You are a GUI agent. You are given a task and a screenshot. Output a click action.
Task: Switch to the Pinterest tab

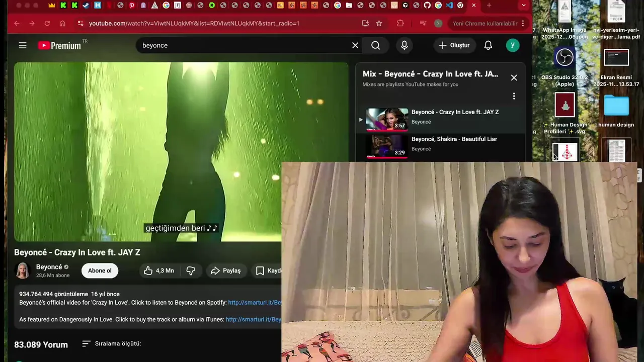pyautogui.click(x=132, y=5)
